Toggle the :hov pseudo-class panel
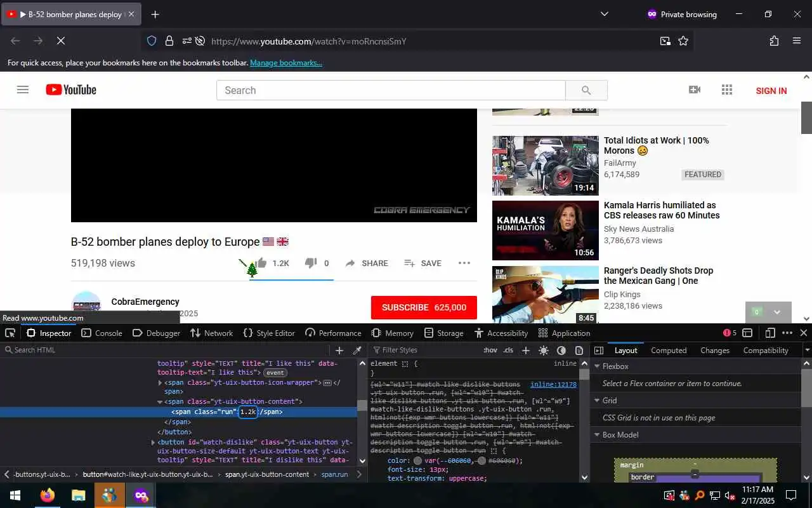 click(x=490, y=350)
